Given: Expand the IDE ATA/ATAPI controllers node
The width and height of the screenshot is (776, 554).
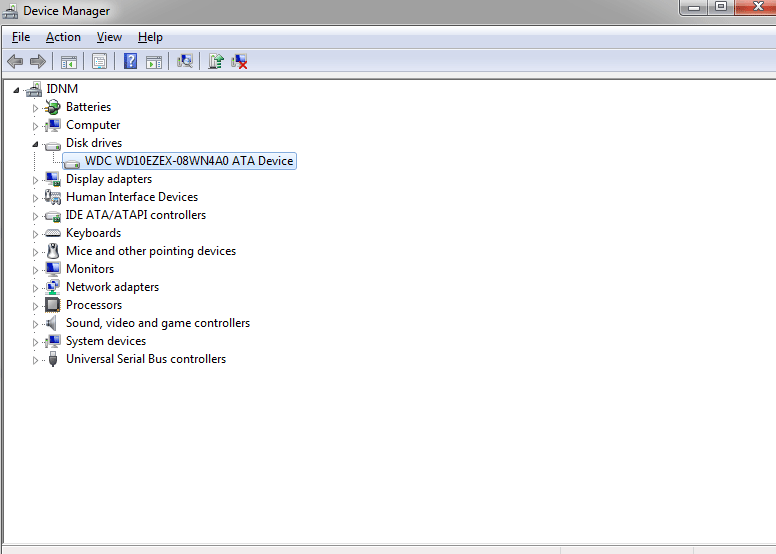Looking at the screenshot, I should tap(35, 216).
